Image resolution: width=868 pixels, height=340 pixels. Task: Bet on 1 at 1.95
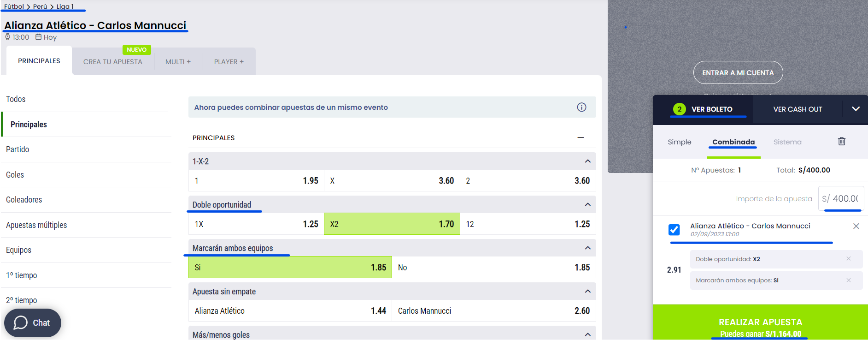coord(256,181)
